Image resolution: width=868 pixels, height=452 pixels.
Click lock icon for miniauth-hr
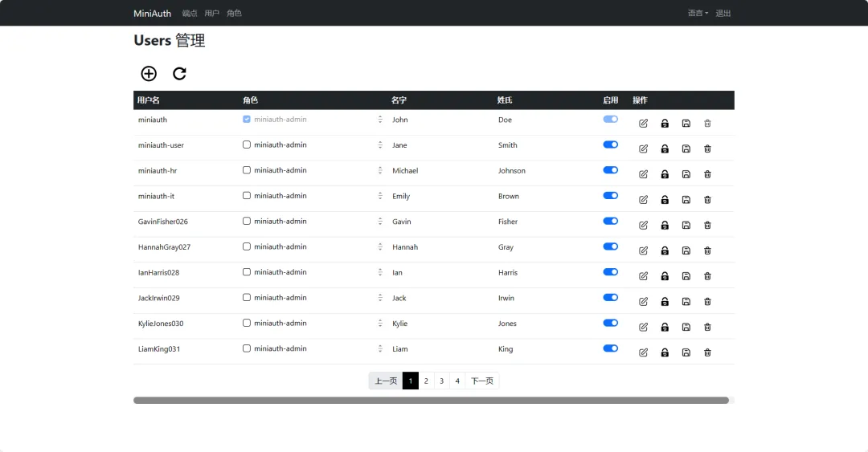click(x=665, y=174)
